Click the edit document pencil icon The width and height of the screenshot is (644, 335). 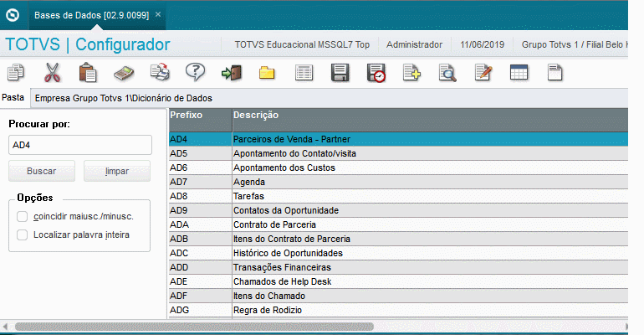coord(483,73)
